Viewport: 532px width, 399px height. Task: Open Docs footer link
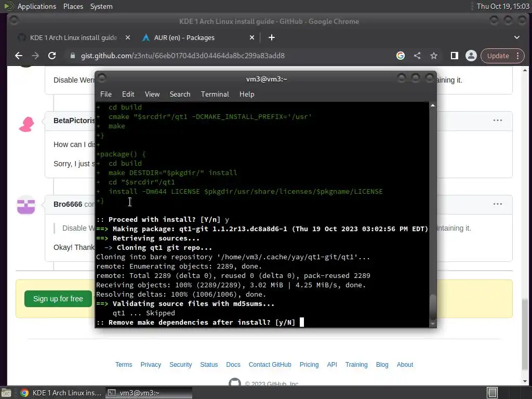(233, 365)
